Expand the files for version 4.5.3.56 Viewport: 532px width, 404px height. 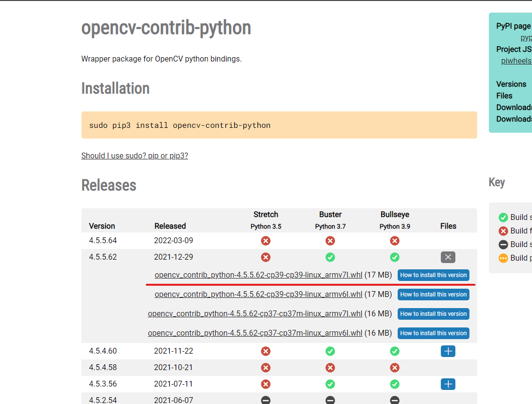(448, 384)
